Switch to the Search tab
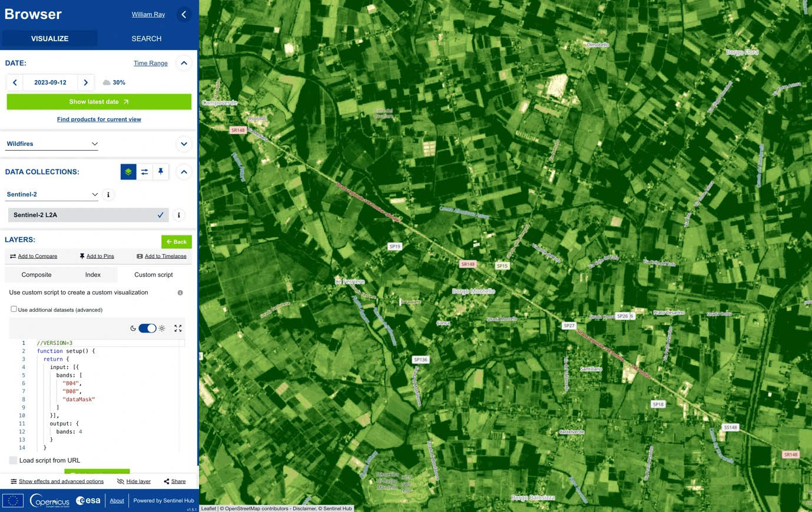This screenshot has height=512, width=812. pos(147,39)
